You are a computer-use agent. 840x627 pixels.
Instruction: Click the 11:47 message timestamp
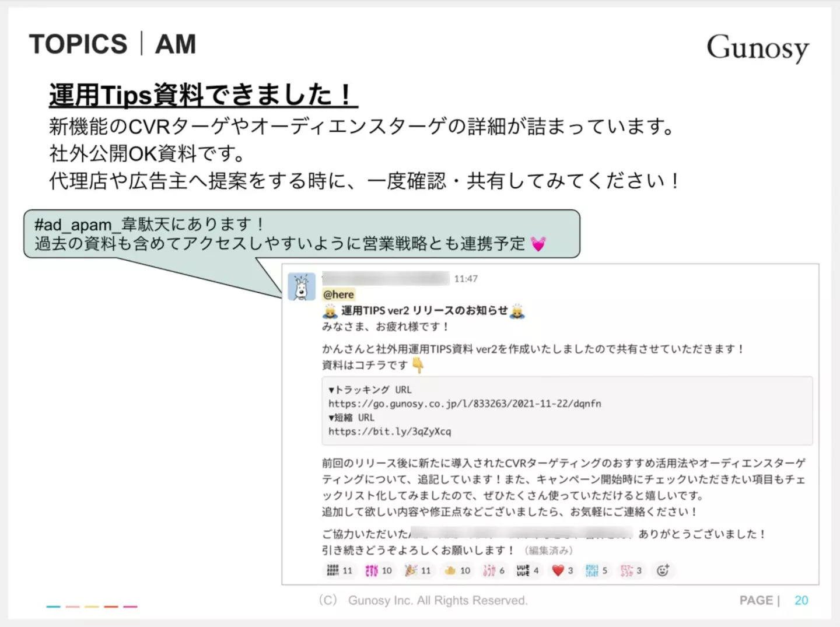tap(466, 279)
